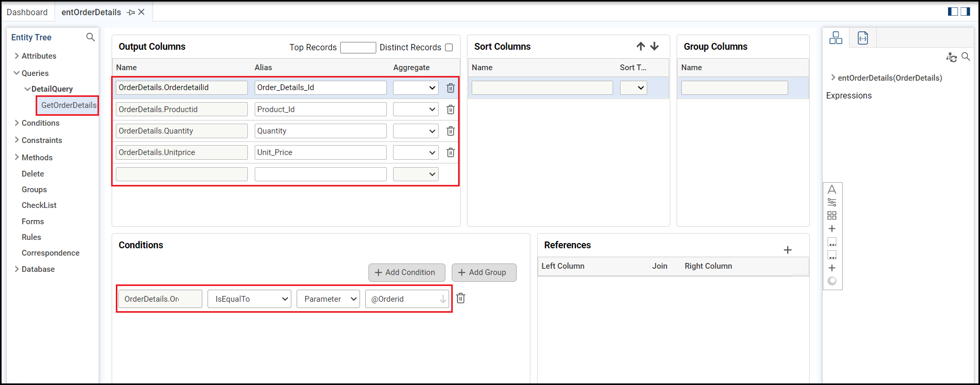Click the refresh entity structure icon

(951, 57)
